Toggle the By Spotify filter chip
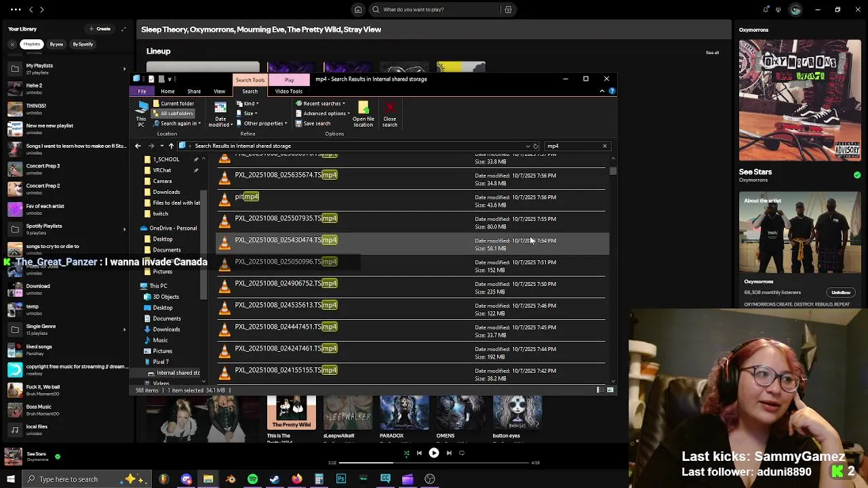This screenshot has height=488, width=868. (x=83, y=44)
